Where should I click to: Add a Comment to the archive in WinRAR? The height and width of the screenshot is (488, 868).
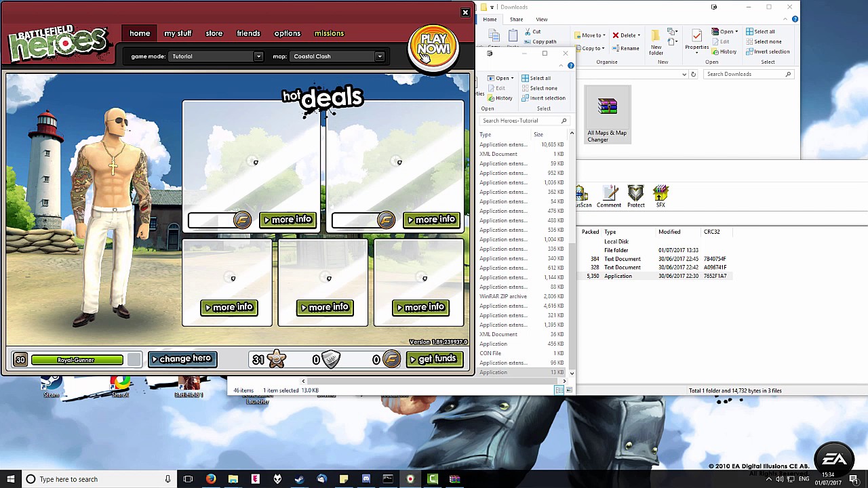(x=608, y=197)
